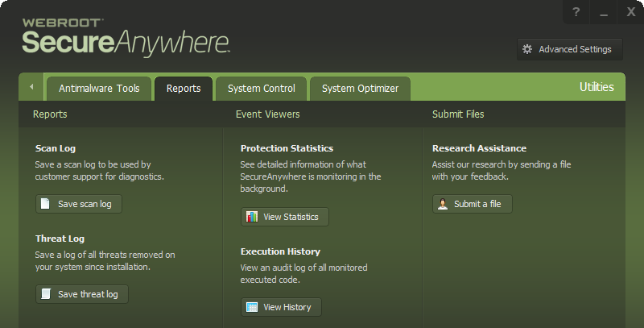The width and height of the screenshot is (644, 328).
Task: Click the scroll document icon on Save threat log
Action: pos(46,294)
